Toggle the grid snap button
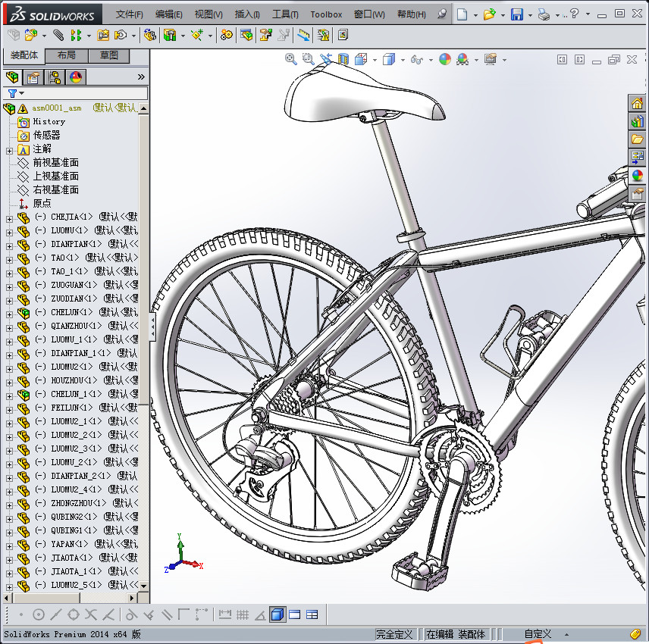This screenshot has height=644, width=649. [243, 614]
